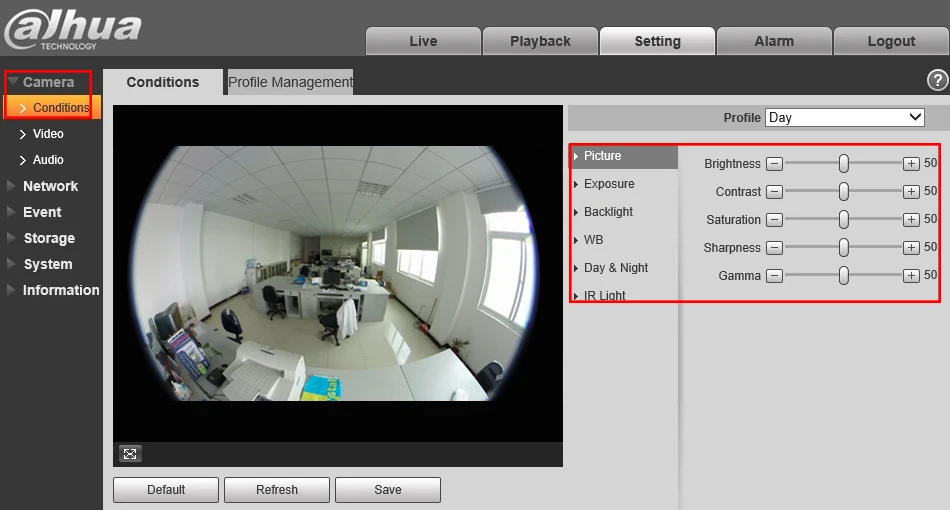This screenshot has width=950, height=510.
Task: Open the WB settings category
Action: [593, 239]
